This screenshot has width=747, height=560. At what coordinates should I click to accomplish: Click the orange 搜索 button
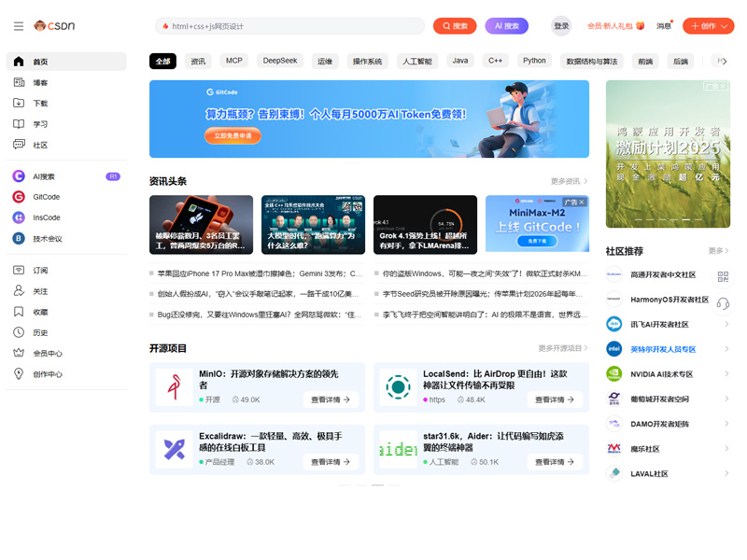(455, 26)
